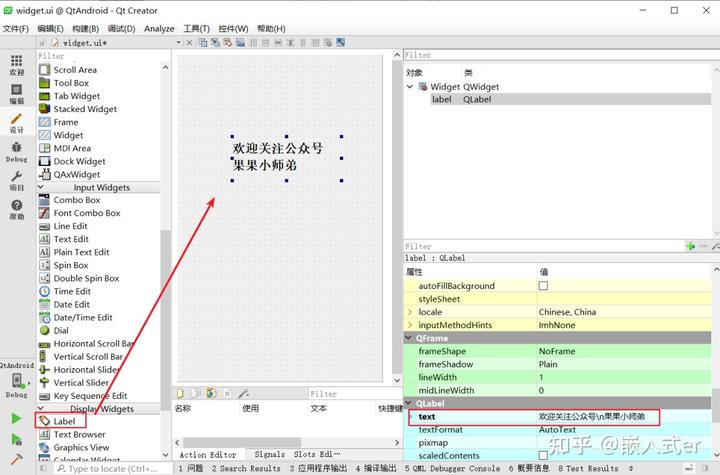Click the Build hammer icon
The width and height of the screenshot is (720, 475).
coord(16,459)
